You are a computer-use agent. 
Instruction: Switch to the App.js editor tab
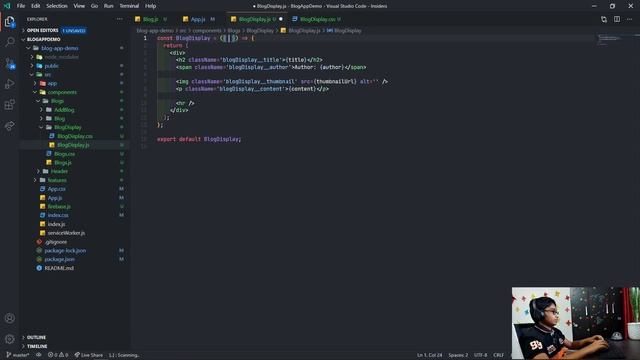pyautogui.click(x=198, y=19)
